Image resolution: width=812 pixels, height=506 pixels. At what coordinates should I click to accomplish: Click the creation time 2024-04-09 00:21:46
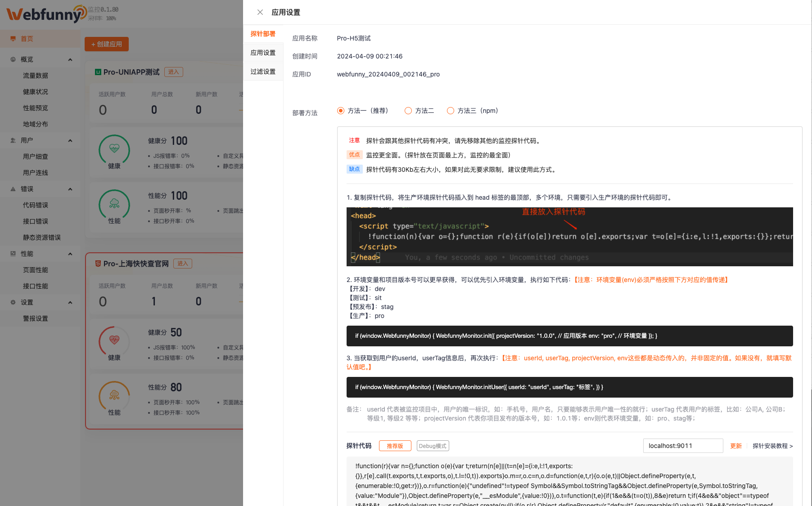pyautogui.click(x=370, y=56)
